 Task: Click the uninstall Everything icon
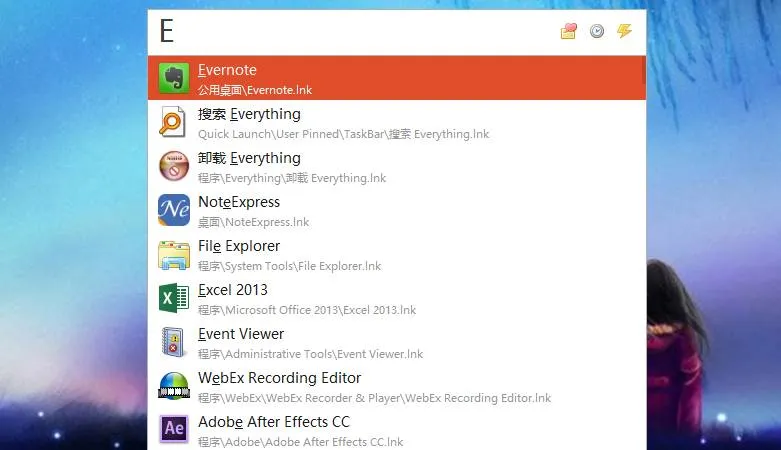tap(174, 166)
